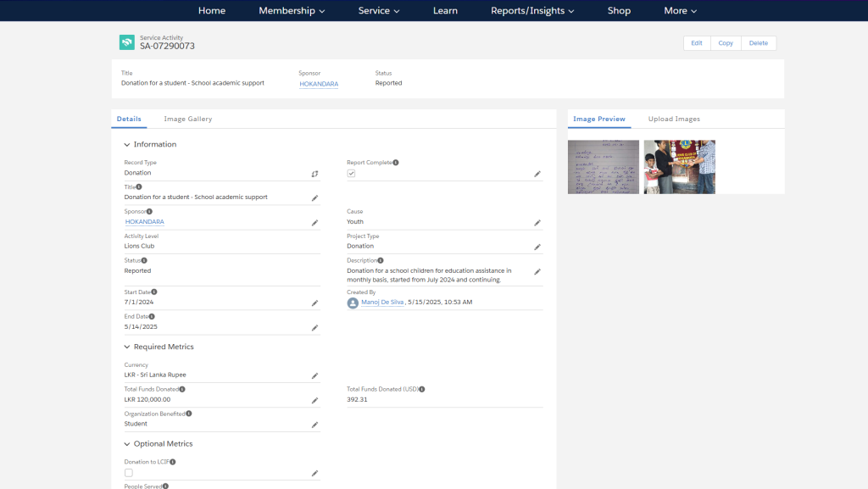This screenshot has width=868, height=489.
Task: Collapse the Required Metrics section
Action: point(127,347)
